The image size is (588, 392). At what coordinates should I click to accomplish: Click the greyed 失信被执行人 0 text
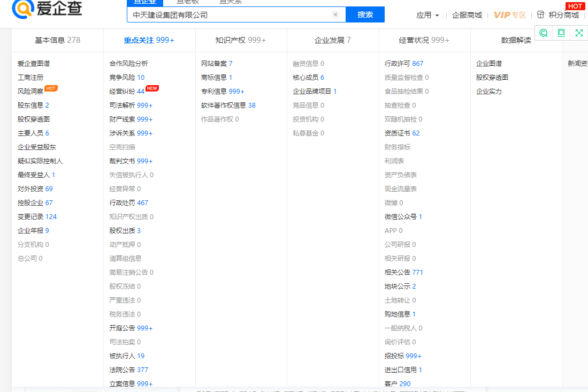point(131,175)
